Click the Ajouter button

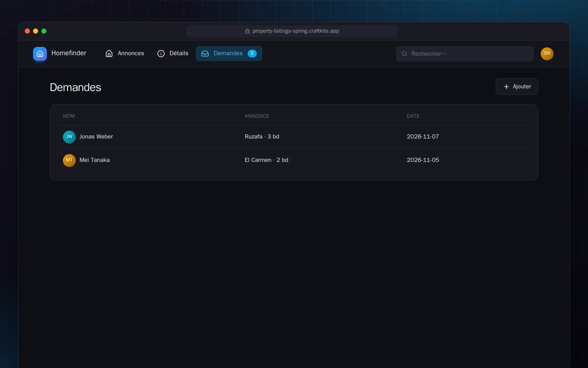point(517,86)
